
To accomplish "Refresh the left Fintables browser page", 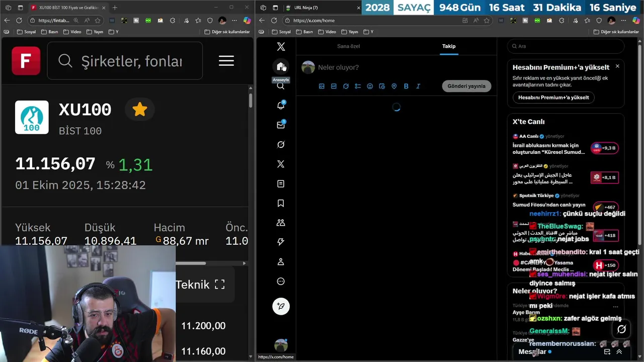I will pyautogui.click(x=19, y=20).
